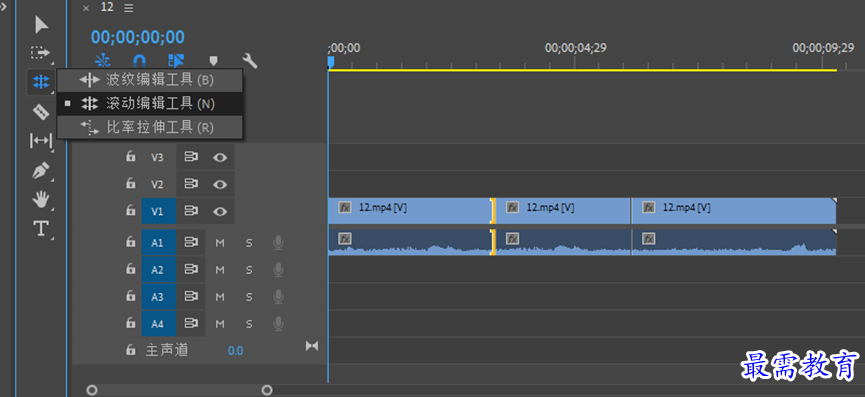Select the Type tool
The width and height of the screenshot is (865, 397).
click(41, 228)
